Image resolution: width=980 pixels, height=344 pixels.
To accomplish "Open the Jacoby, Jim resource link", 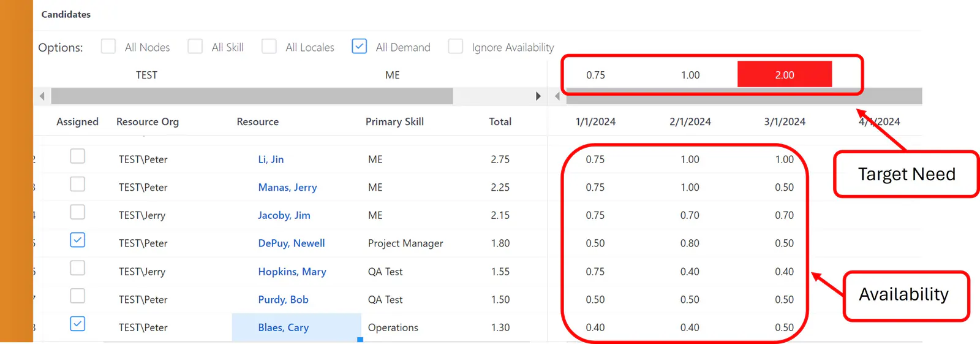I will point(284,215).
